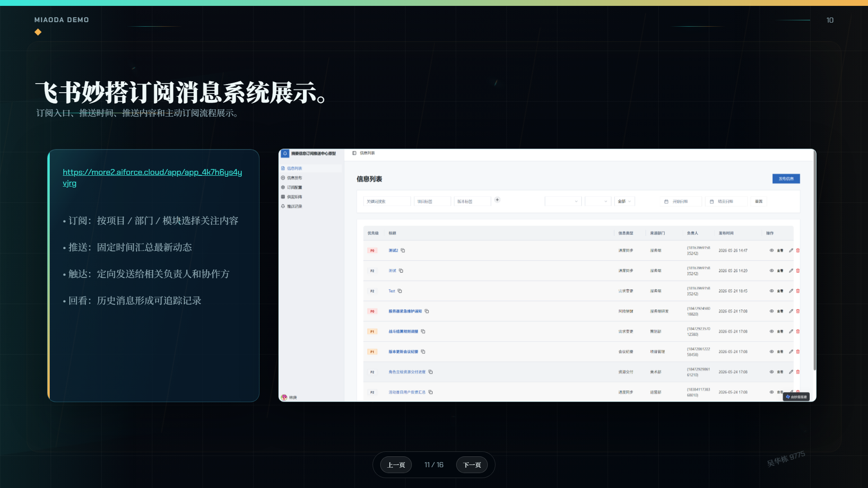Delete trash in 战斗结算规则调整 row
Screen dimensions: 868x488
point(798,331)
